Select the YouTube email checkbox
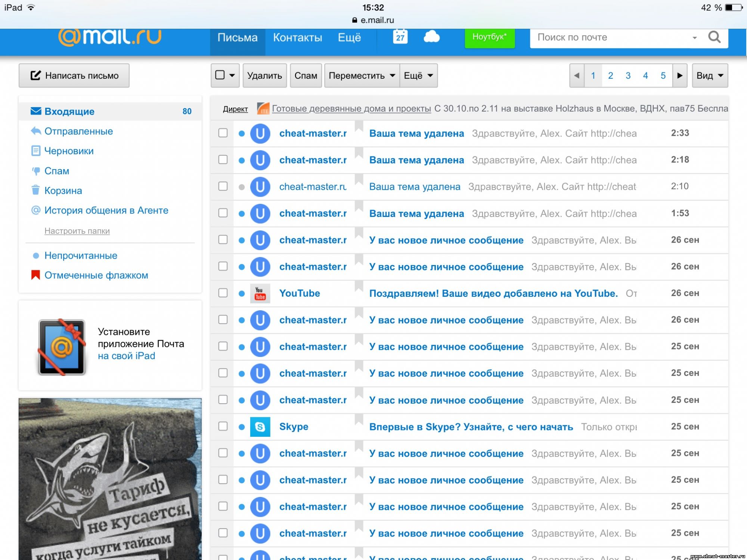Viewport: 747px width, 560px height. (223, 293)
